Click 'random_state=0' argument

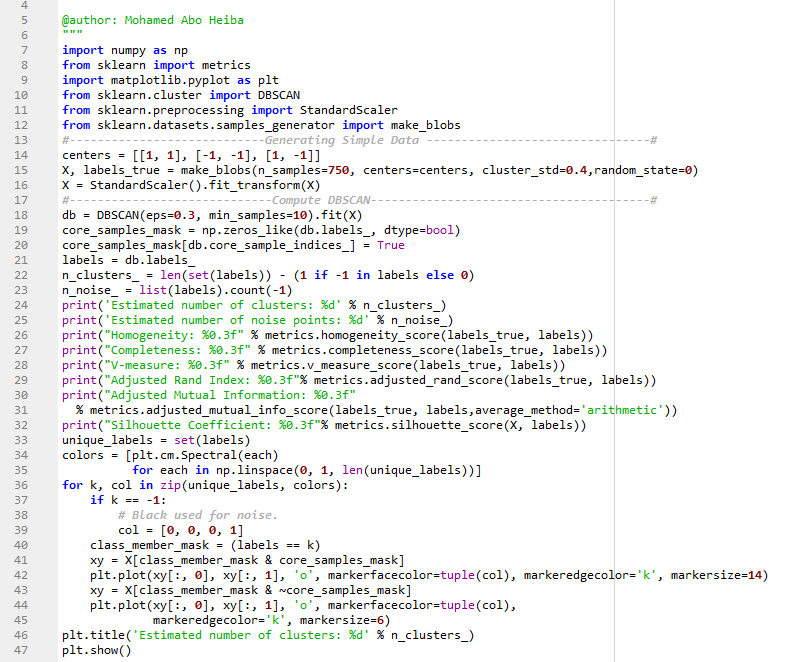(643, 170)
